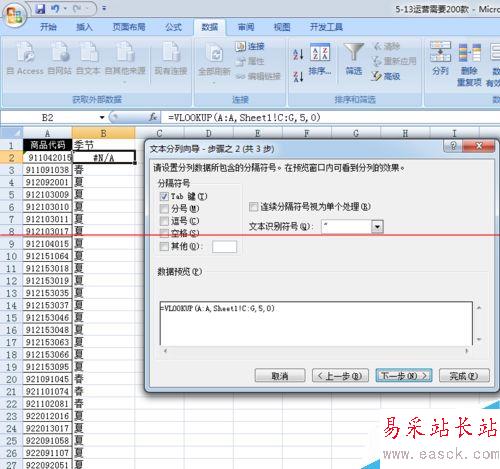Import data from website (自网站)
The image size is (500, 469).
(x=60, y=58)
